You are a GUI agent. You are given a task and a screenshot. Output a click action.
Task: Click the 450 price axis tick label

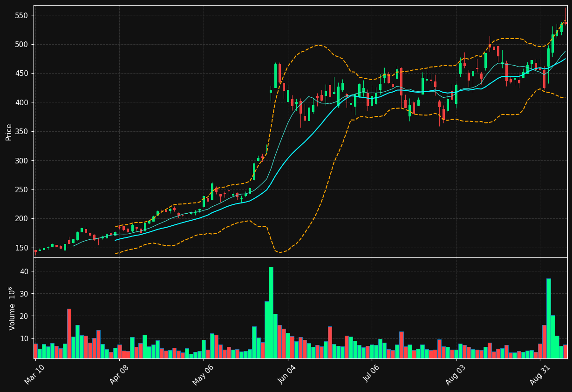21,74
